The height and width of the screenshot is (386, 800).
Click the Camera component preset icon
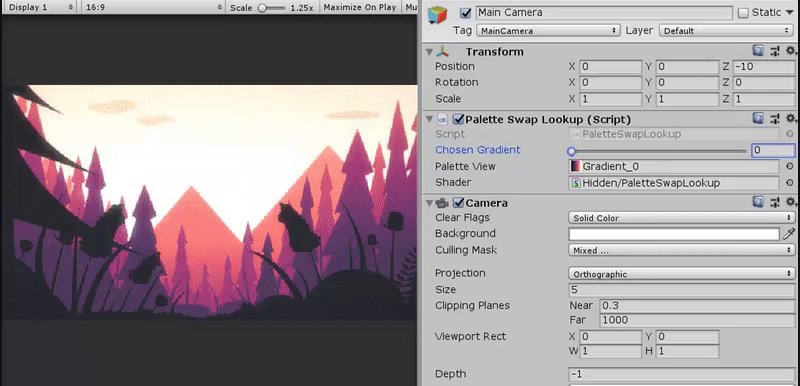775,202
